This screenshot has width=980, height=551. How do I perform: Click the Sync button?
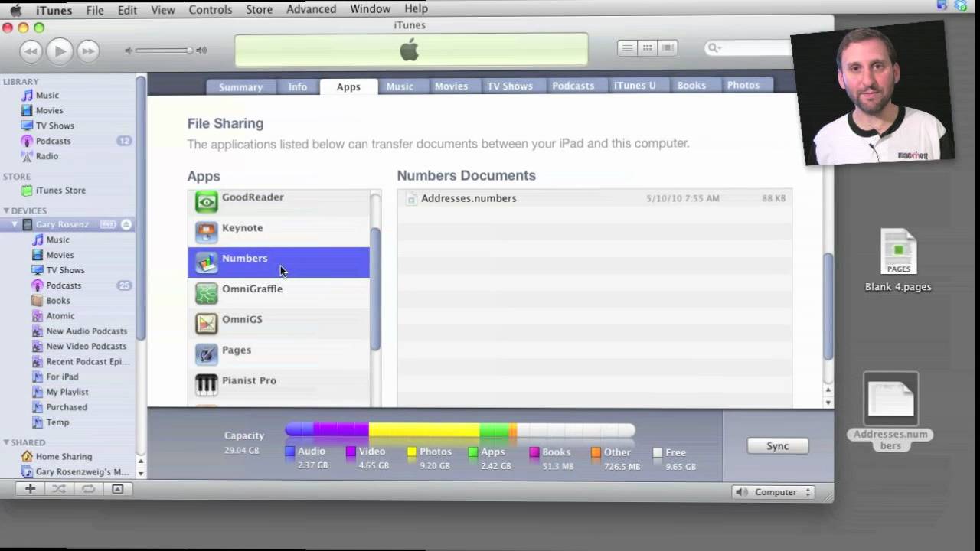pos(777,446)
